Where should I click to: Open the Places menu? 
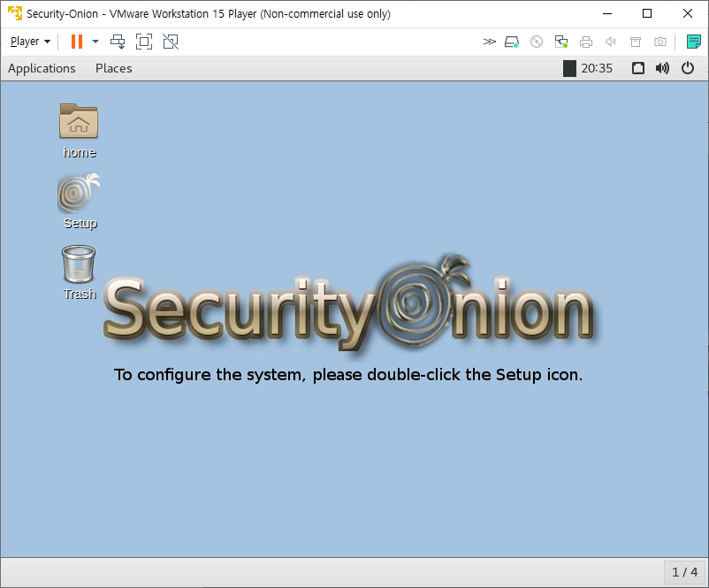(x=113, y=68)
